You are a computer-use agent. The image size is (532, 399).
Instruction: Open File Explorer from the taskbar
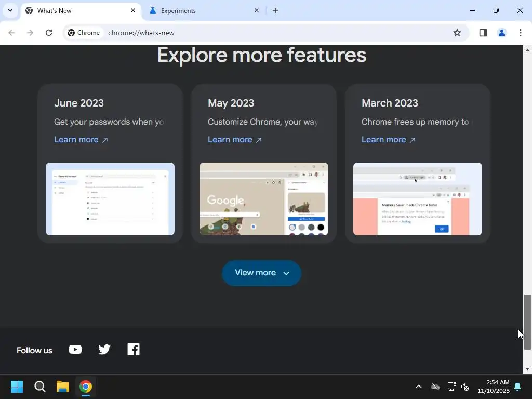point(63,387)
